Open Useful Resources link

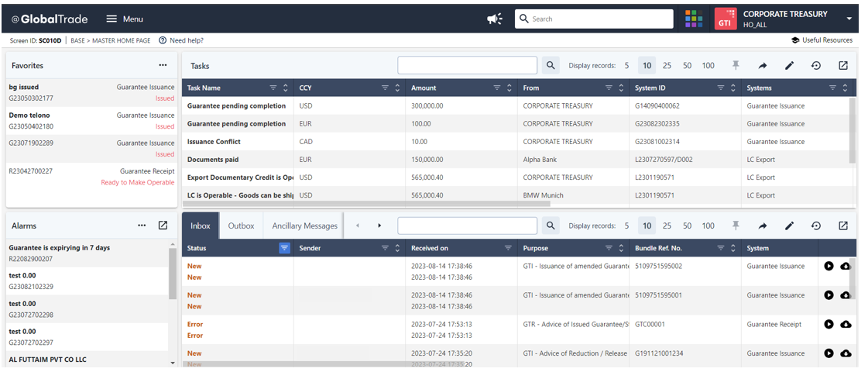822,40
